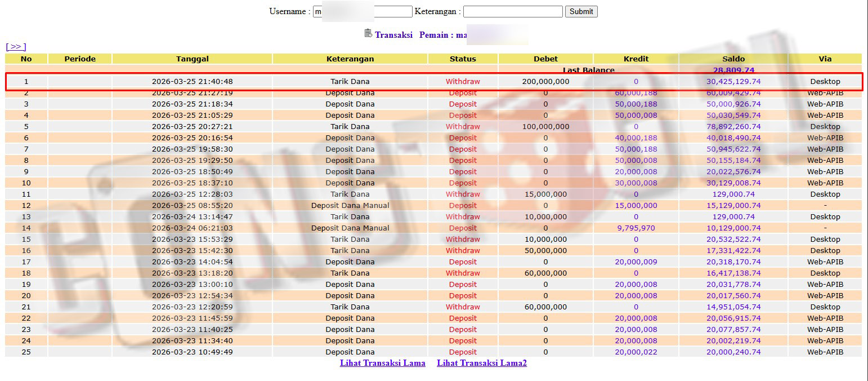The width and height of the screenshot is (868, 381).
Task: Click saldo value 50,030,549.74
Action: [733, 116]
